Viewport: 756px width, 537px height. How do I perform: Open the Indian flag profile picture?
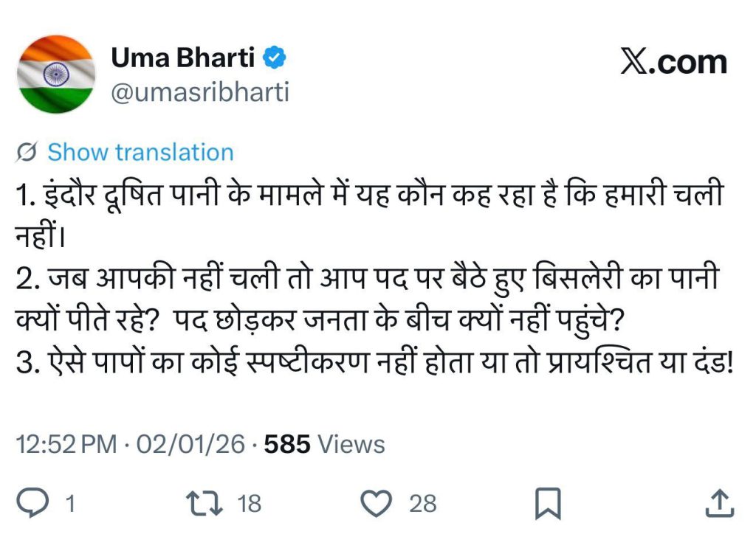(x=56, y=74)
